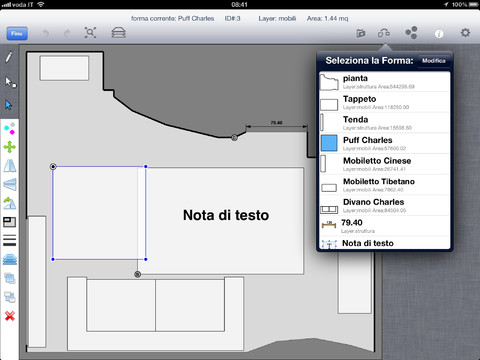Tap the vertical flip mirror tool
The image size is (480, 360).
click(x=10, y=184)
